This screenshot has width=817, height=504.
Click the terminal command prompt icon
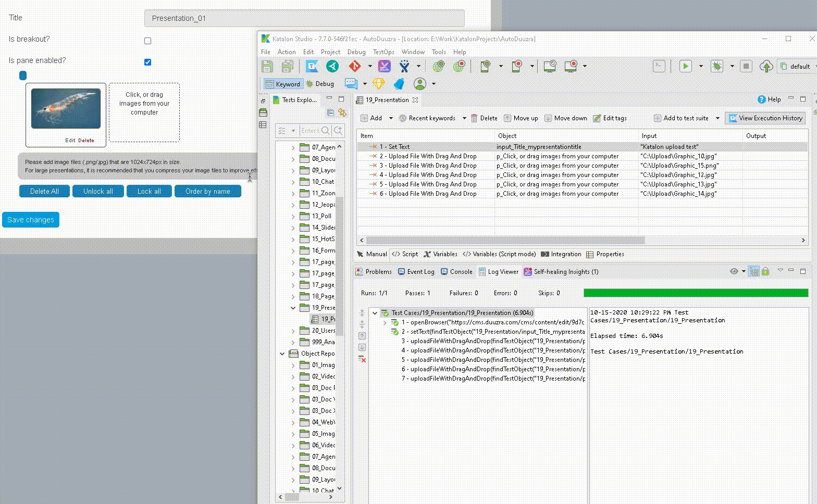tap(659, 66)
